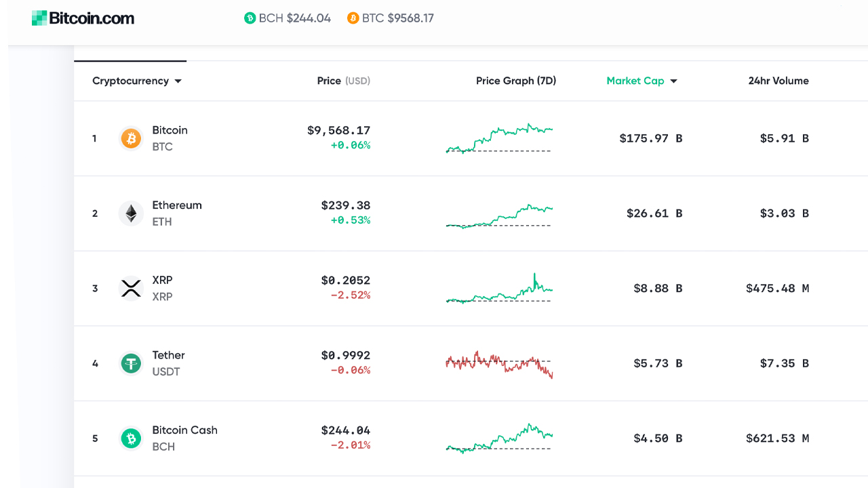Image resolution: width=868 pixels, height=488 pixels.
Task: Click the $621.53 M 24hr volume
Action: [778, 439]
